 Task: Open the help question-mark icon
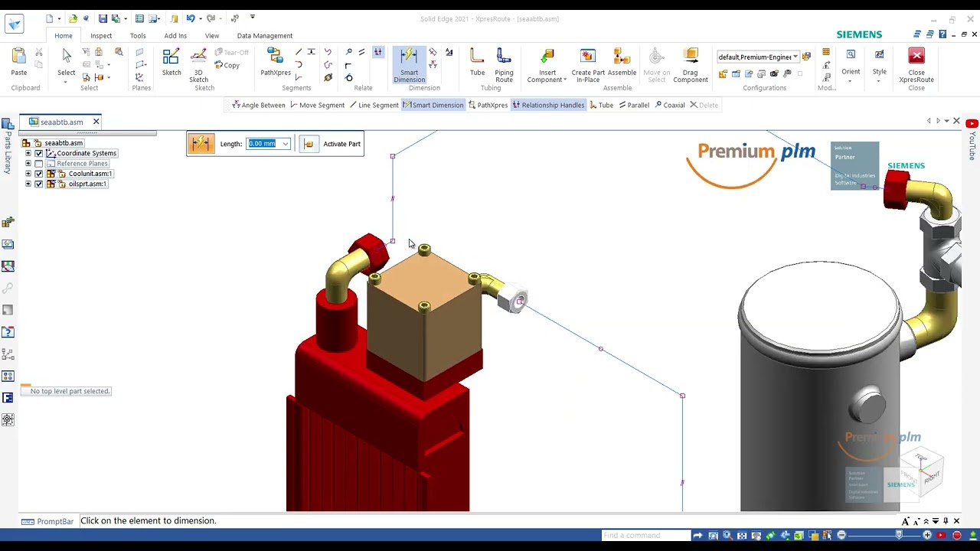[x=943, y=34]
